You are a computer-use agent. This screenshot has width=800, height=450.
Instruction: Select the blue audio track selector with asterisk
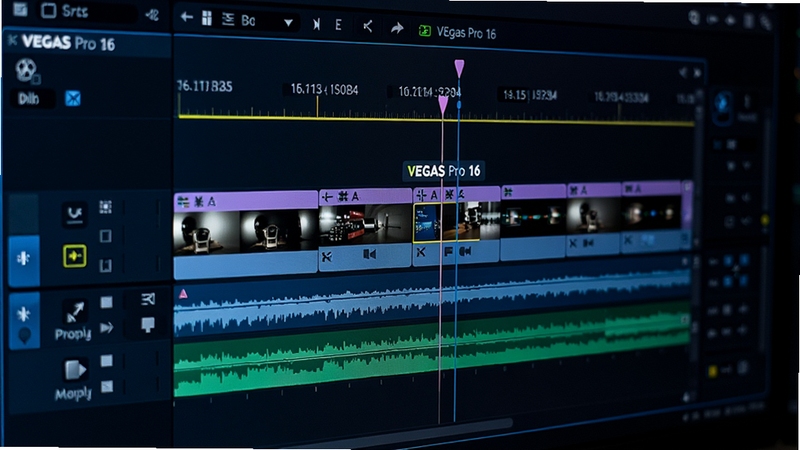pos(23,320)
